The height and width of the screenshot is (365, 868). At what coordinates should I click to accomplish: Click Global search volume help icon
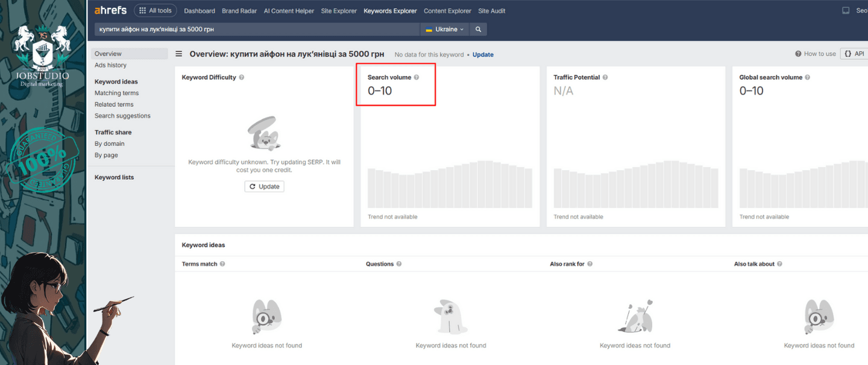808,77
